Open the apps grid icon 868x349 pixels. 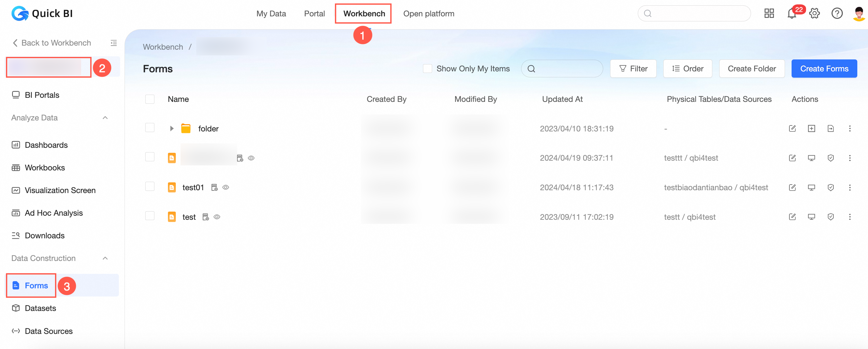coord(769,14)
